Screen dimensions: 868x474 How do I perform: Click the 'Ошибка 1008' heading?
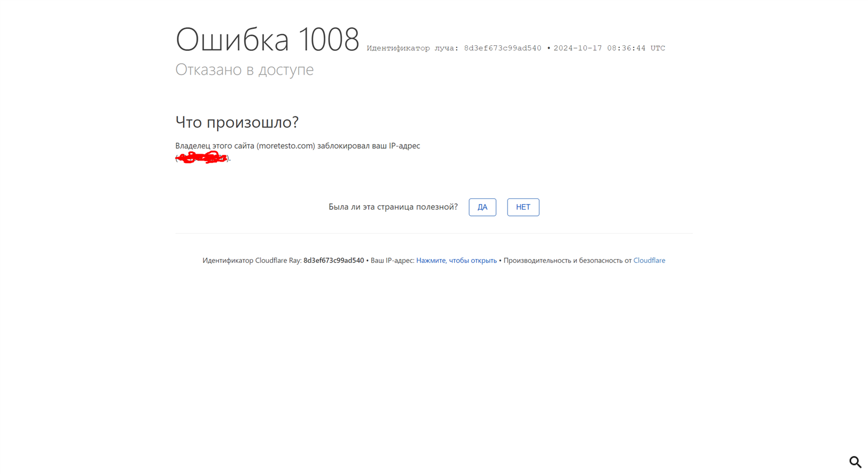click(267, 40)
